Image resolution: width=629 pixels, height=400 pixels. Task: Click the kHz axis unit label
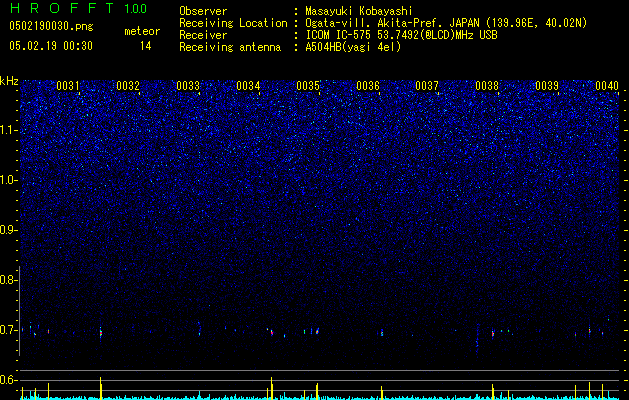tap(9, 81)
